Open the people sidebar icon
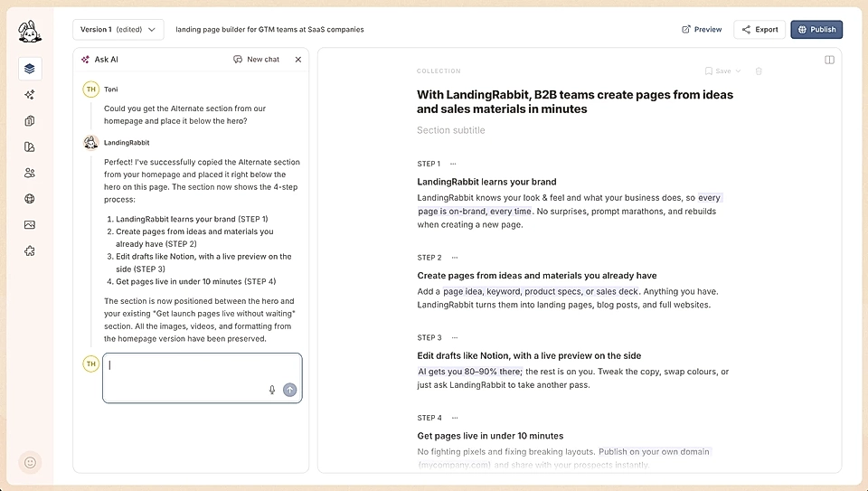The width and height of the screenshot is (868, 491). point(30,173)
